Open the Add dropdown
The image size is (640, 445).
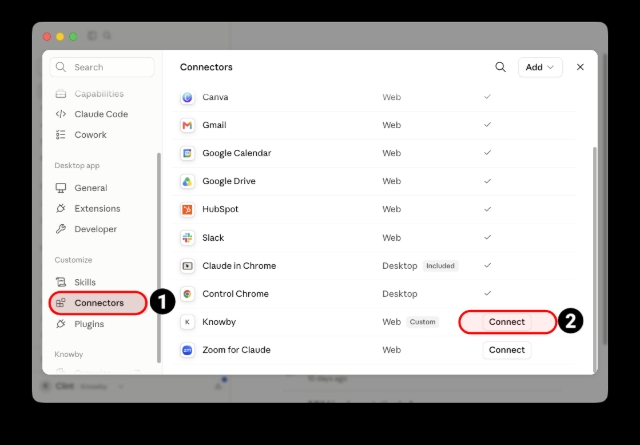[540, 67]
